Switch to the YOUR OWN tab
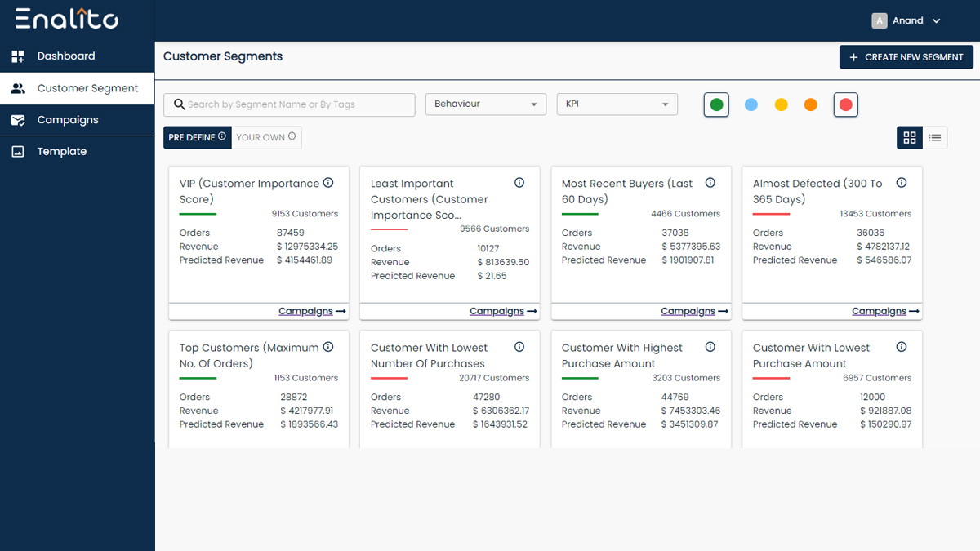Viewport: 980px width, 551px height. point(266,138)
